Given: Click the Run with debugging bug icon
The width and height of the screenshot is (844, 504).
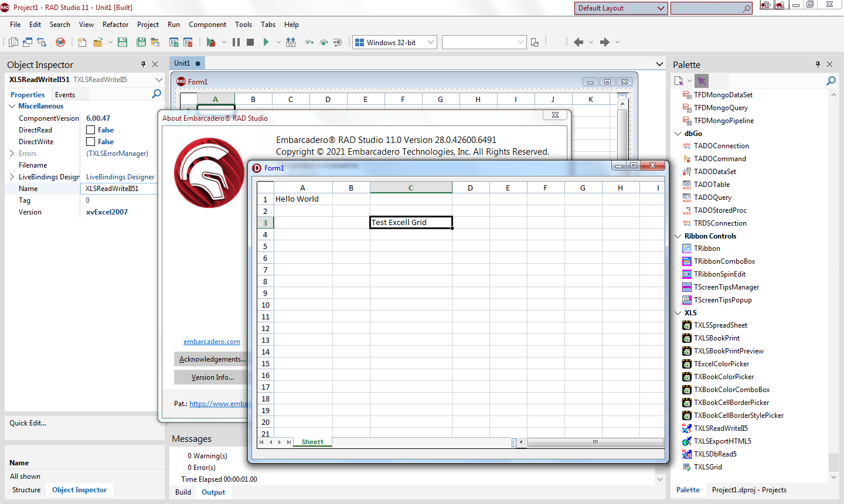Looking at the screenshot, I should pos(211,42).
